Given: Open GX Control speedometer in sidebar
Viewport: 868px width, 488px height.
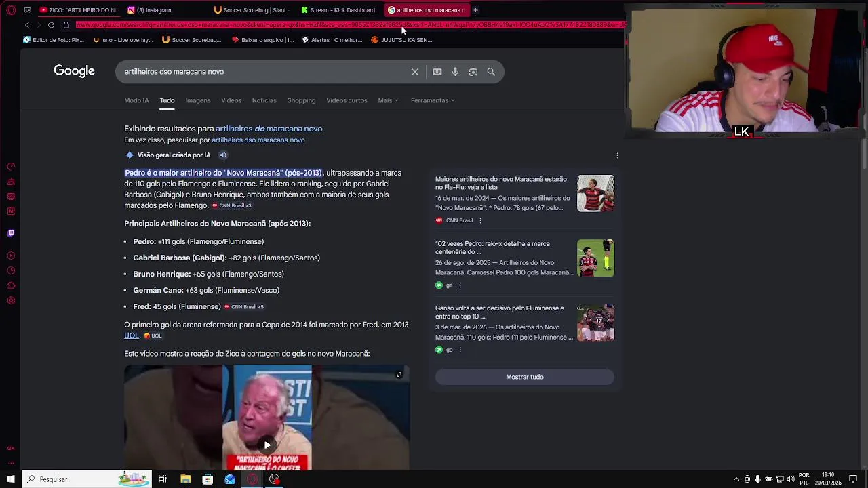Looking at the screenshot, I should [x=11, y=167].
